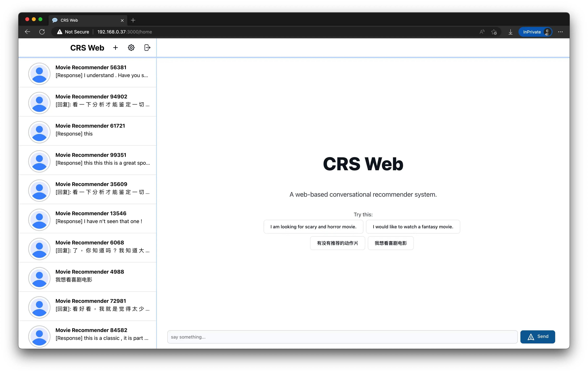This screenshot has height=373, width=588.
Task: Open Movie Recommender 13546 conversation
Action: pos(87,218)
